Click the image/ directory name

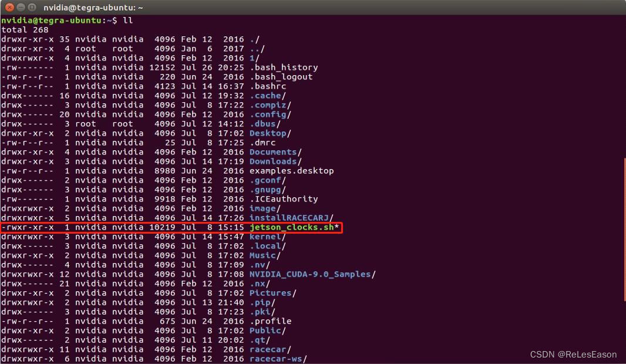[265, 208]
